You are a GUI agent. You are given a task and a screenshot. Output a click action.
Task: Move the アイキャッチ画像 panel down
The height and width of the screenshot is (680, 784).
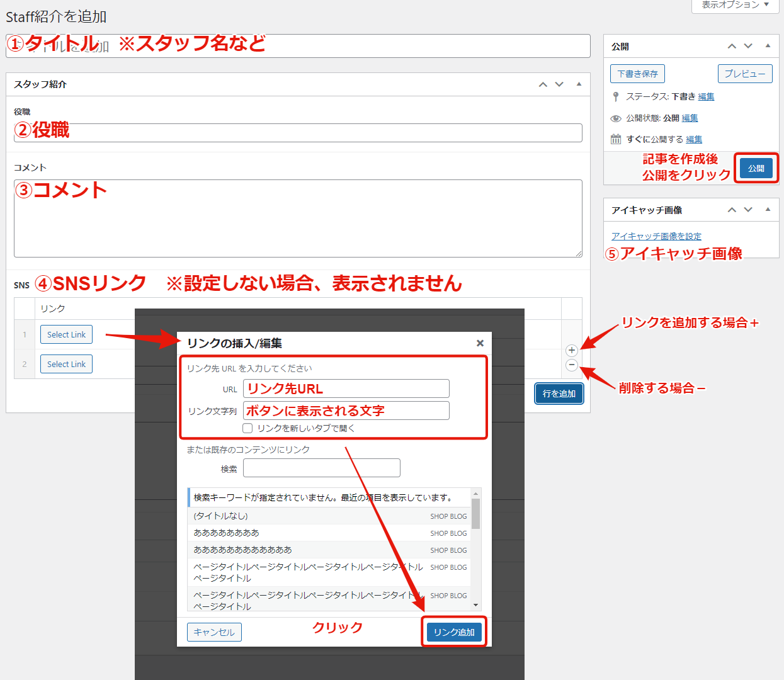point(748,210)
